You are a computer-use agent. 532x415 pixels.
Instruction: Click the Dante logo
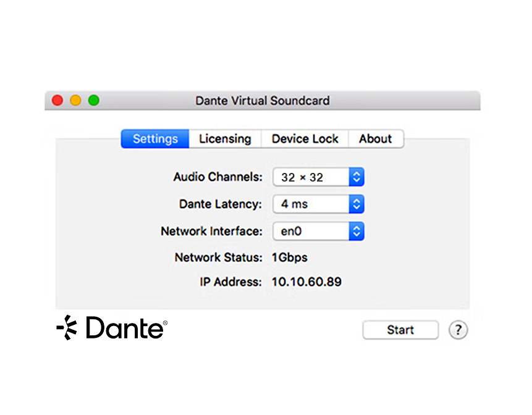(112, 327)
